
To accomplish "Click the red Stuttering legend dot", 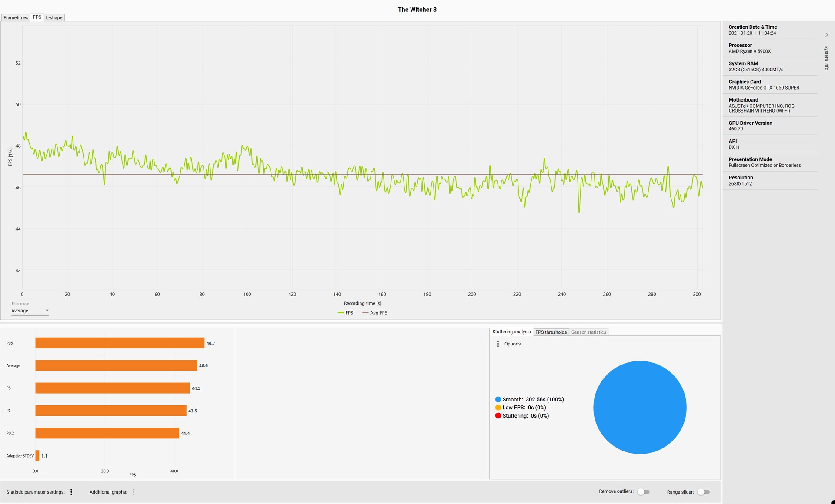I will click(498, 416).
